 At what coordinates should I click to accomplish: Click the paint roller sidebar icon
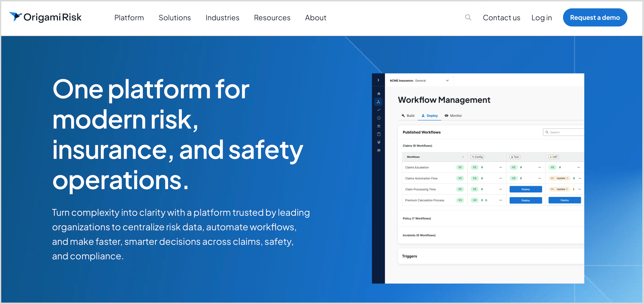(x=378, y=142)
